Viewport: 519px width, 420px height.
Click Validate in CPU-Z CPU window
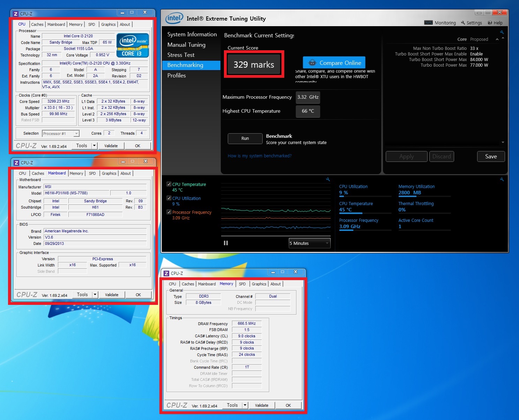click(111, 146)
